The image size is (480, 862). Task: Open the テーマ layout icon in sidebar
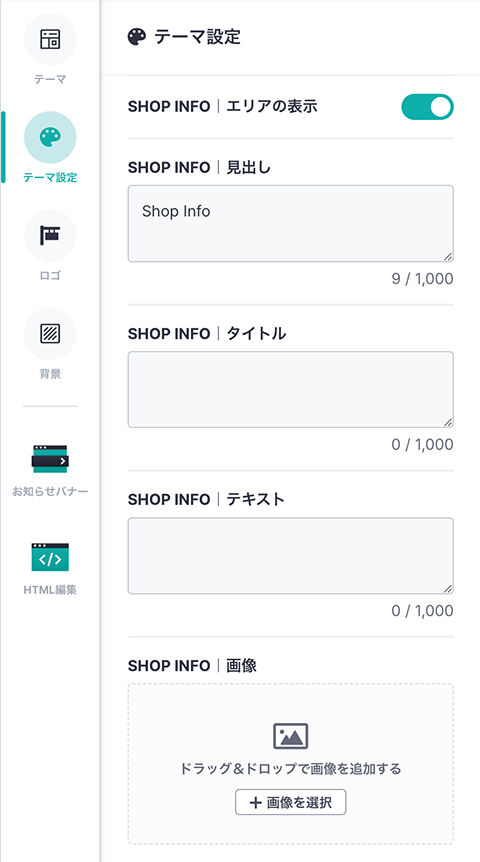pos(50,39)
